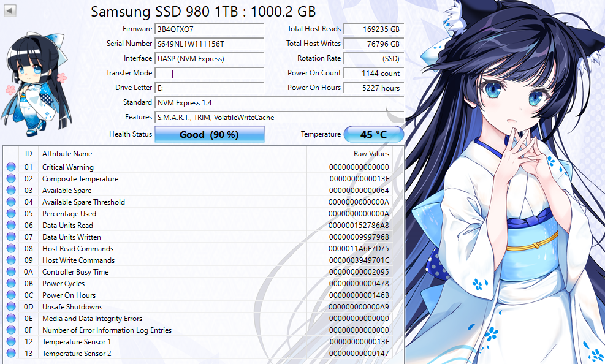Click the status orb for Available Spare Threshold

(x=11, y=202)
